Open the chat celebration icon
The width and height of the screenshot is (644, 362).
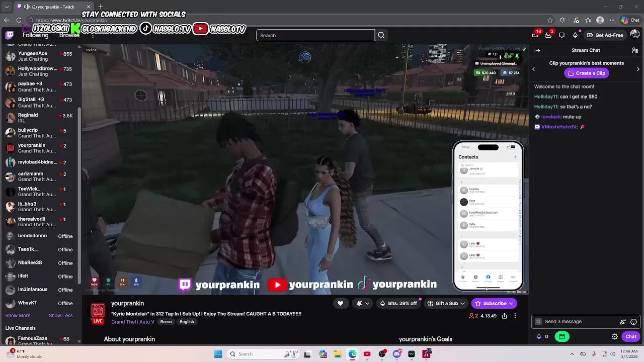pos(623,322)
